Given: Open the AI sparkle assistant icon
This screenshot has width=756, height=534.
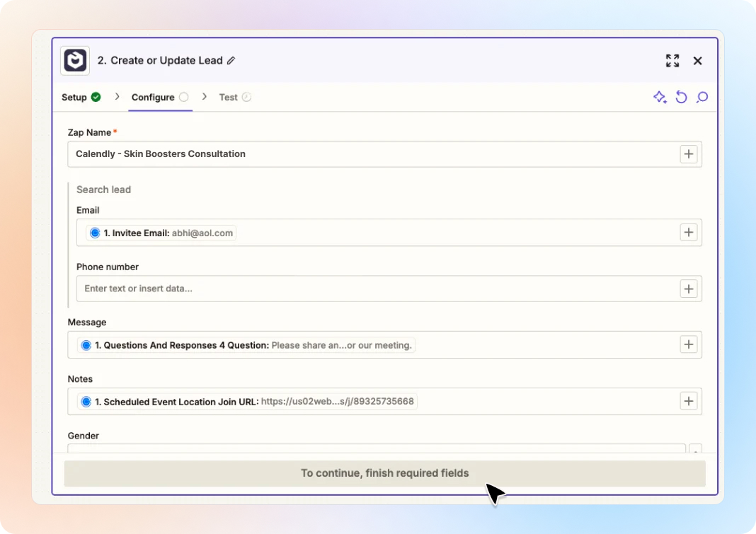Looking at the screenshot, I should (x=660, y=97).
